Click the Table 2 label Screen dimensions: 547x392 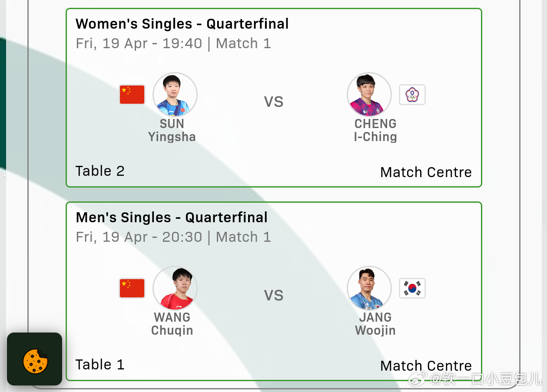[x=100, y=171]
